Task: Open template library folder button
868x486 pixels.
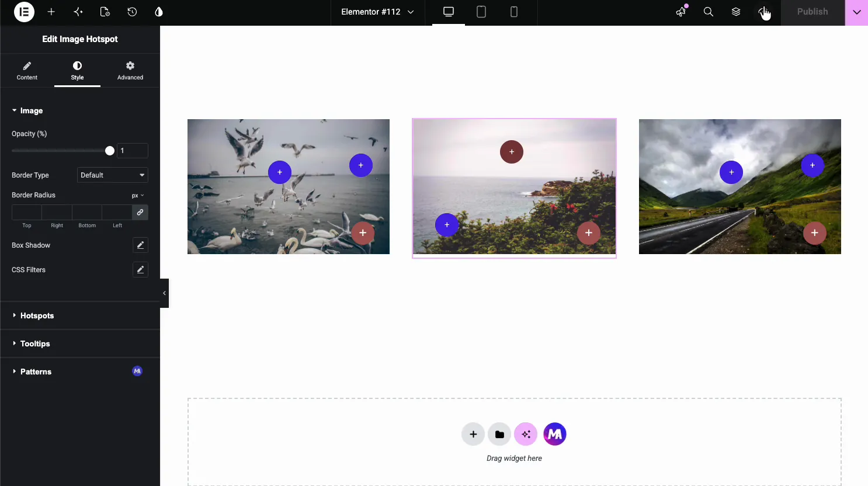Action: 499,434
